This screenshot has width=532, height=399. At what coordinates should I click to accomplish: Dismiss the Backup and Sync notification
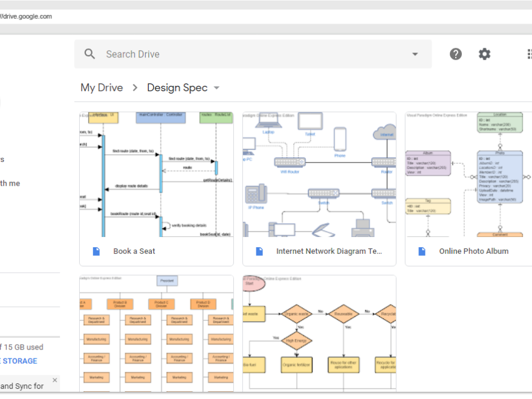(54, 380)
